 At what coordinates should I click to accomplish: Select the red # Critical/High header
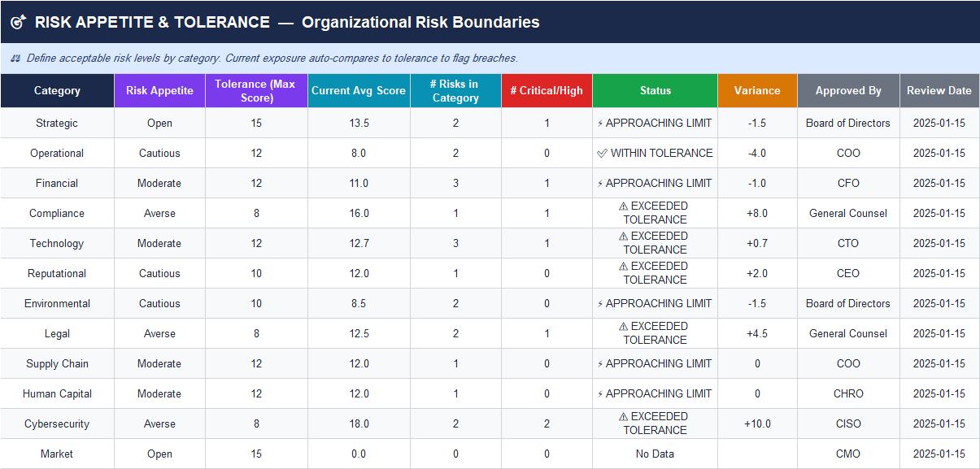(547, 90)
